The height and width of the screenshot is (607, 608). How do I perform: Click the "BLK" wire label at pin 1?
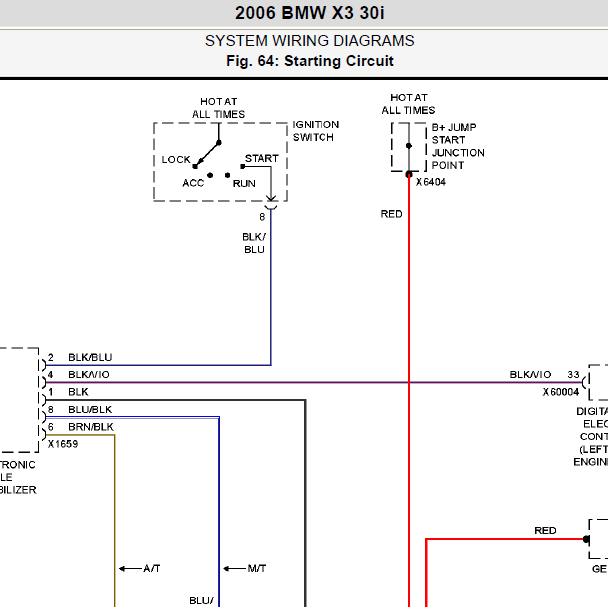(x=78, y=392)
